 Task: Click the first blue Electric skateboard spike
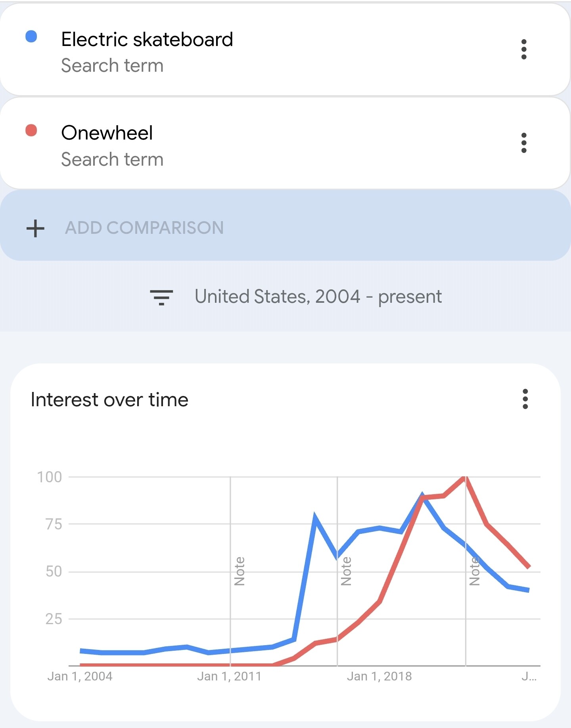click(315, 516)
